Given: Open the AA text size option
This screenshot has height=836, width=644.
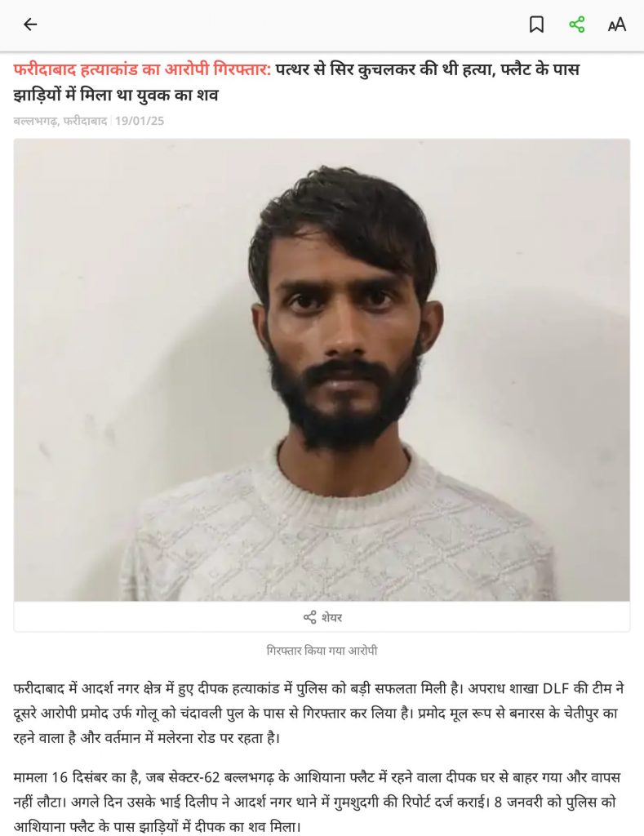Looking at the screenshot, I should coord(617,24).
